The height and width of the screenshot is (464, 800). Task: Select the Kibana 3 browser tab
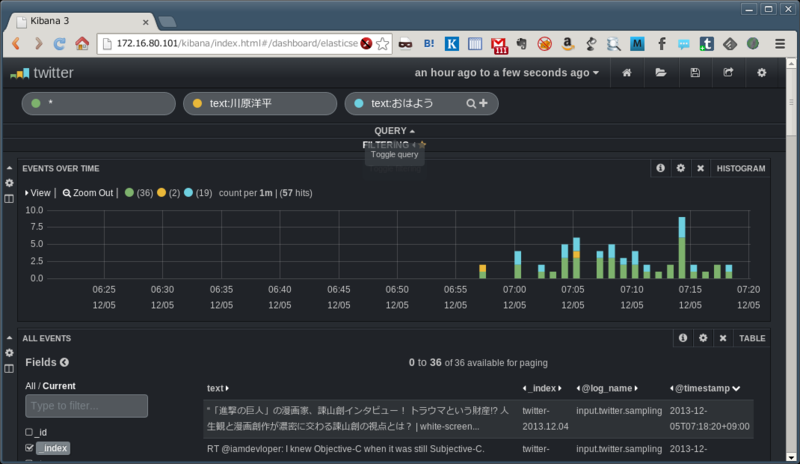click(x=82, y=21)
